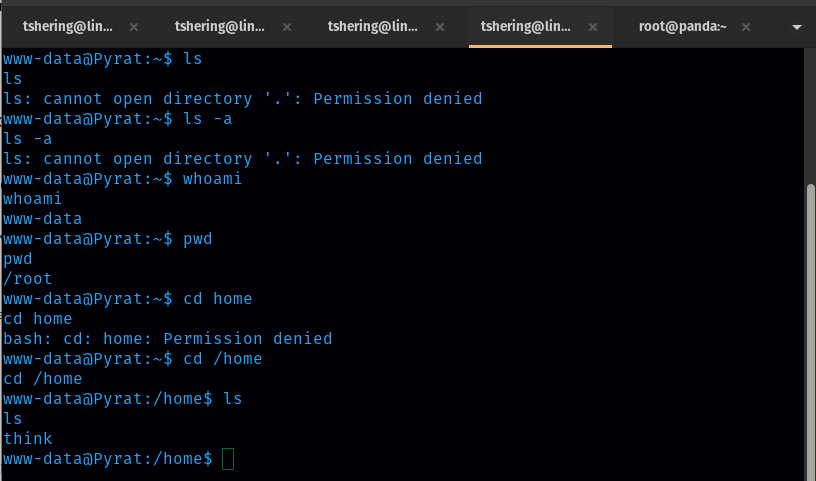Click the scrollbar track above the thumb

coord(810,110)
